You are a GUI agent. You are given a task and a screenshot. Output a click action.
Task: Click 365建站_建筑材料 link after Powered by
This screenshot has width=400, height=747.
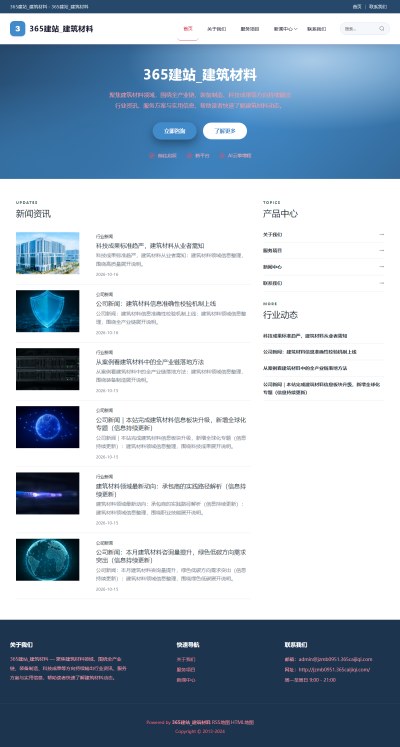(191, 722)
